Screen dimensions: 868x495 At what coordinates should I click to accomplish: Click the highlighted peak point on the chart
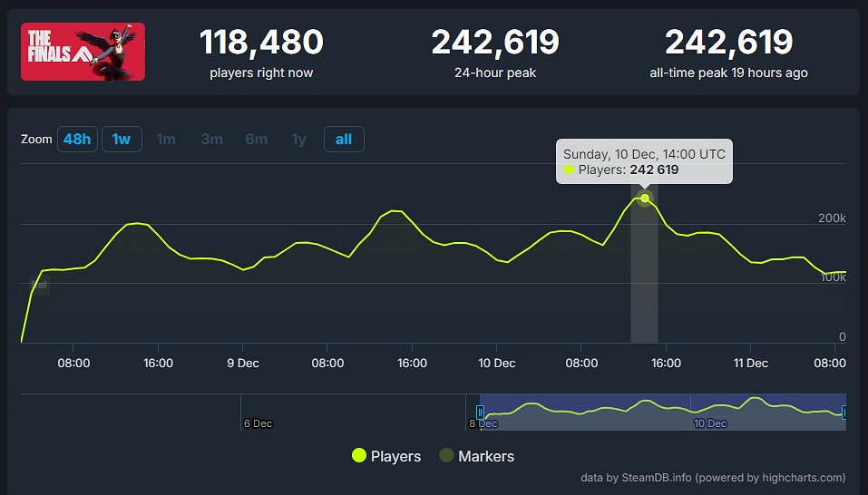[645, 198]
